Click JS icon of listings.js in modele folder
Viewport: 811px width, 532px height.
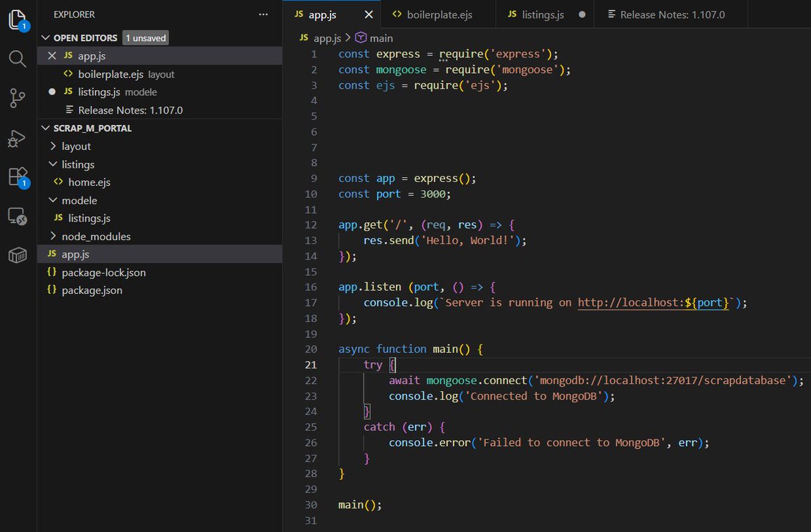[x=58, y=218]
